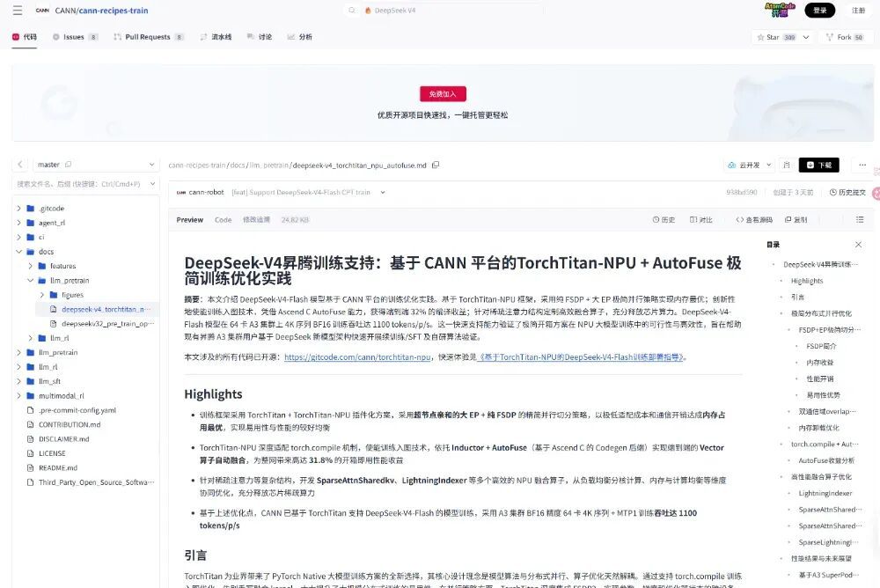Click the 注册 register link
The width and height of the screenshot is (880, 588).
click(859, 10)
